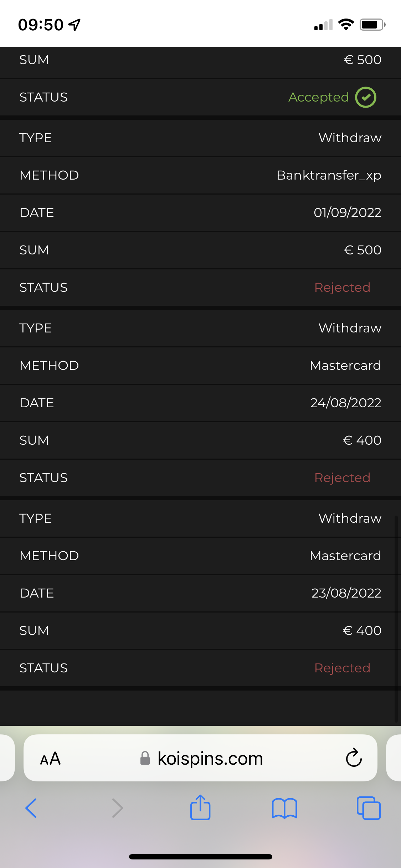Tap Rejected status for 23/08/2022 withdrawal
Viewport: 401px width, 868px height.
pyautogui.click(x=342, y=668)
